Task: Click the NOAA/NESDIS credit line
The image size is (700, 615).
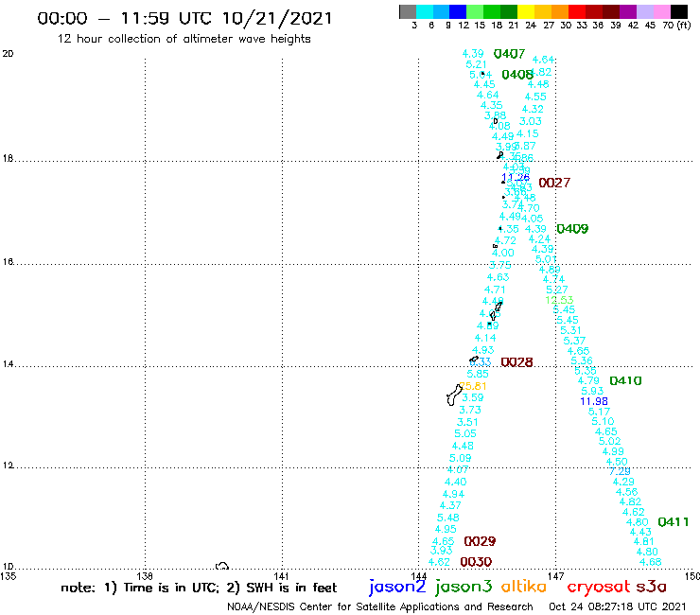Action: pyautogui.click(x=380, y=607)
